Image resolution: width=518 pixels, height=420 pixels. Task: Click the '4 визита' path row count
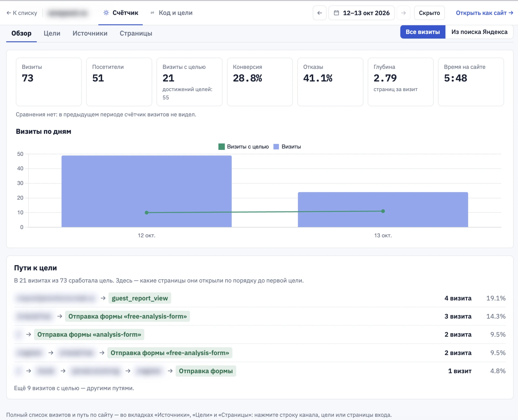point(458,298)
